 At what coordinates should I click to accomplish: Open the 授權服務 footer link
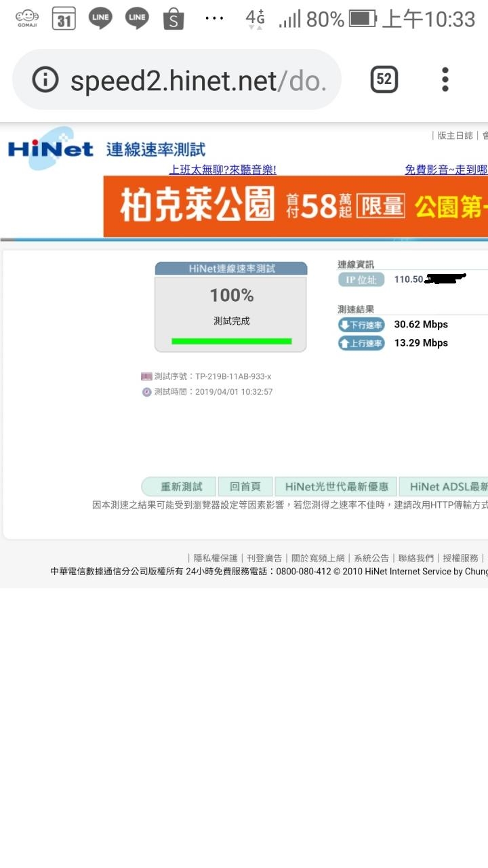click(x=461, y=558)
